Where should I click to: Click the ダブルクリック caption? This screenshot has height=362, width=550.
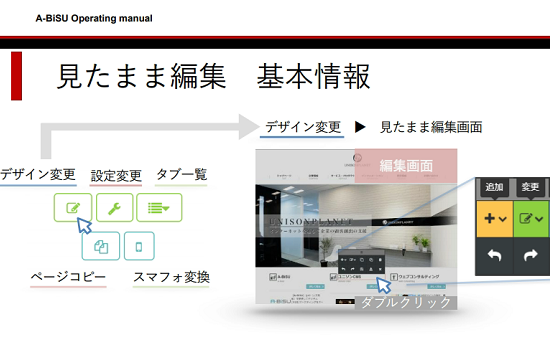406,302
